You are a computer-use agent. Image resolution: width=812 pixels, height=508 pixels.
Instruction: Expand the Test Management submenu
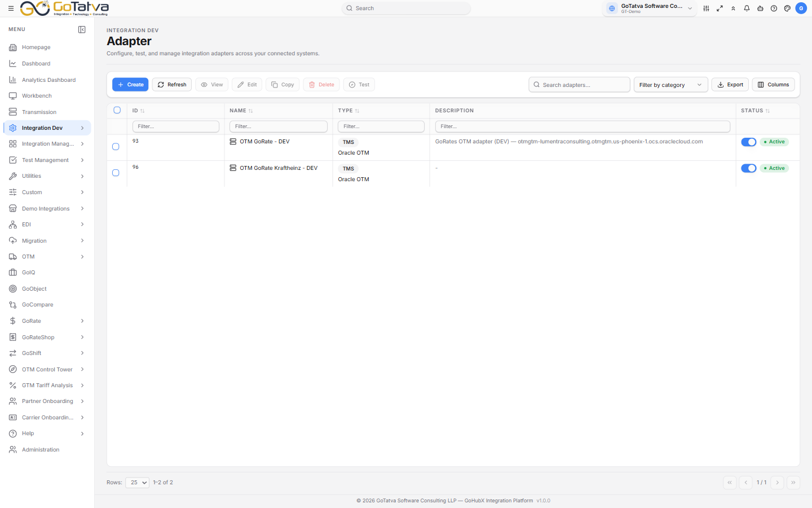click(x=82, y=160)
